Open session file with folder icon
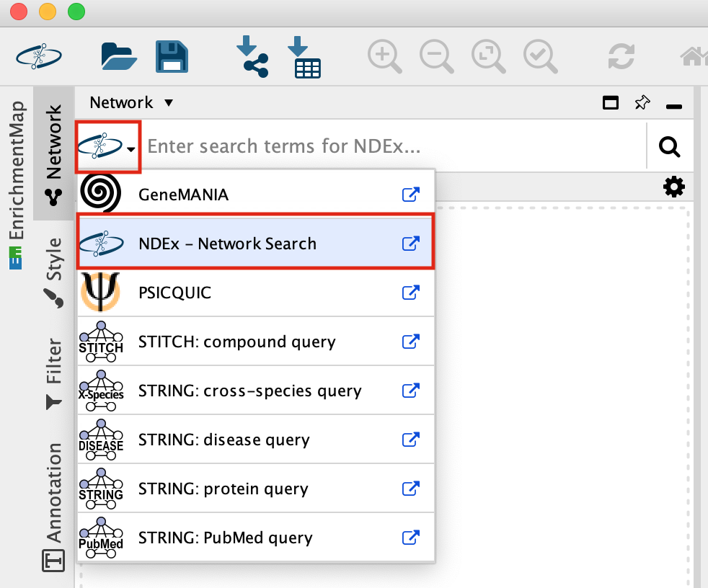The image size is (708, 588). click(119, 56)
